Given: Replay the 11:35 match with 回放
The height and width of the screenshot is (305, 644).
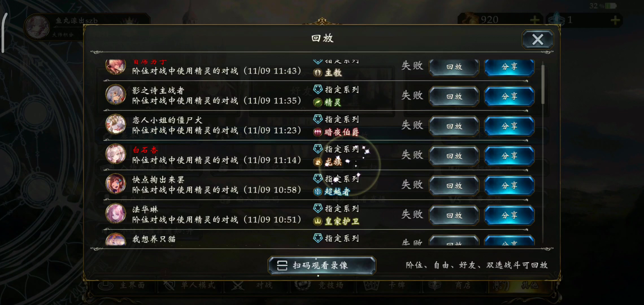Looking at the screenshot, I should pyautogui.click(x=454, y=97).
